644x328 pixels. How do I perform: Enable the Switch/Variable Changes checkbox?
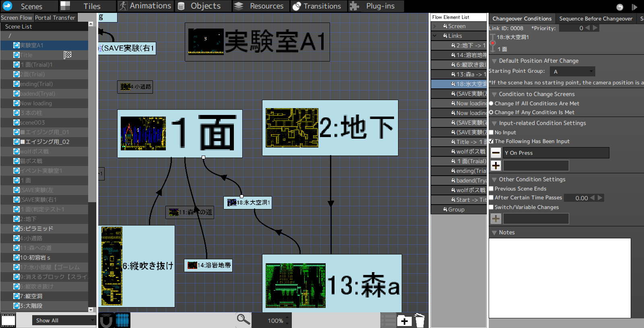click(491, 207)
